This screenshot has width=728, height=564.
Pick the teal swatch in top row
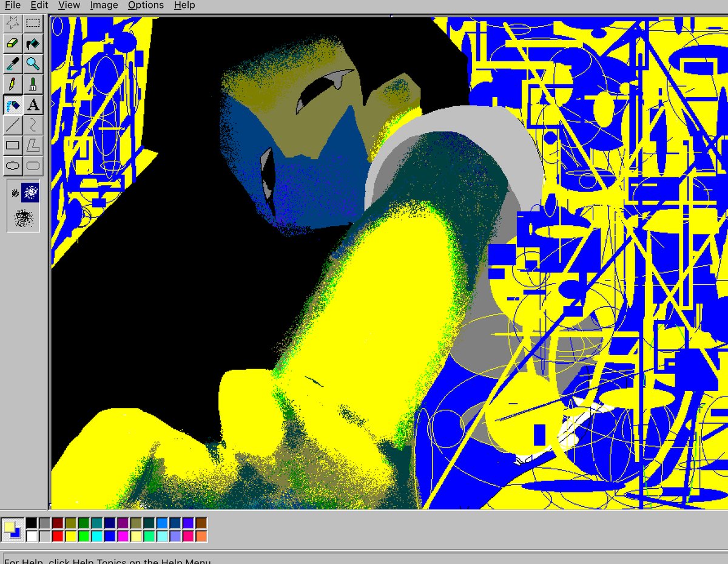click(x=96, y=523)
